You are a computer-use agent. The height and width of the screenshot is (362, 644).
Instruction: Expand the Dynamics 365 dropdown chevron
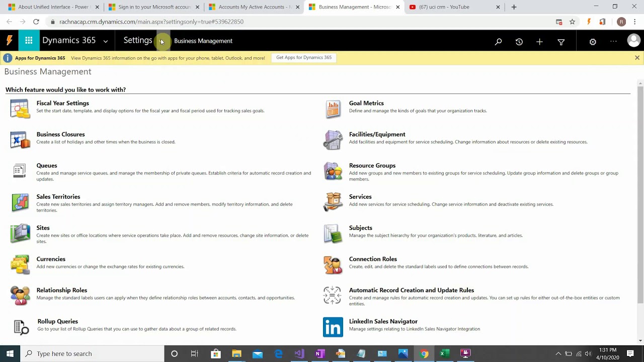(106, 41)
